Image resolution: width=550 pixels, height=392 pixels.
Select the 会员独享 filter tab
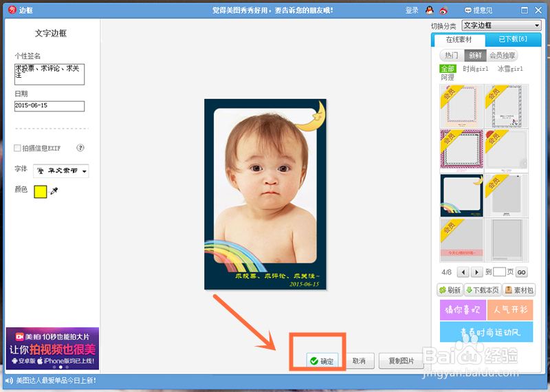click(x=503, y=55)
